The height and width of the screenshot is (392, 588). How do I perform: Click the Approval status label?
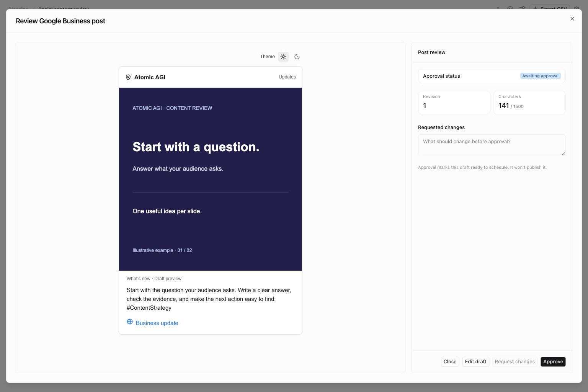441,76
